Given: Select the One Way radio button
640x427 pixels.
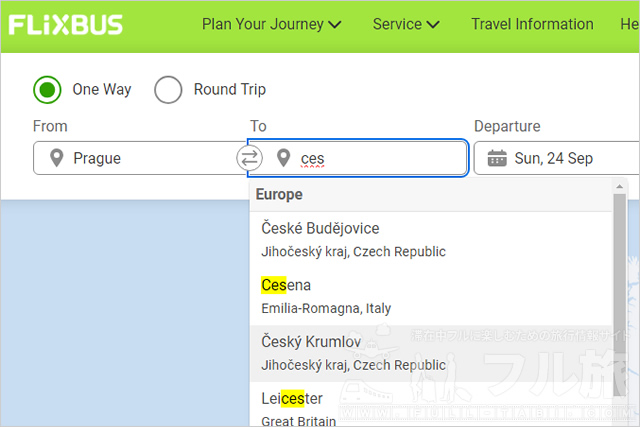Looking at the screenshot, I should coord(47,89).
